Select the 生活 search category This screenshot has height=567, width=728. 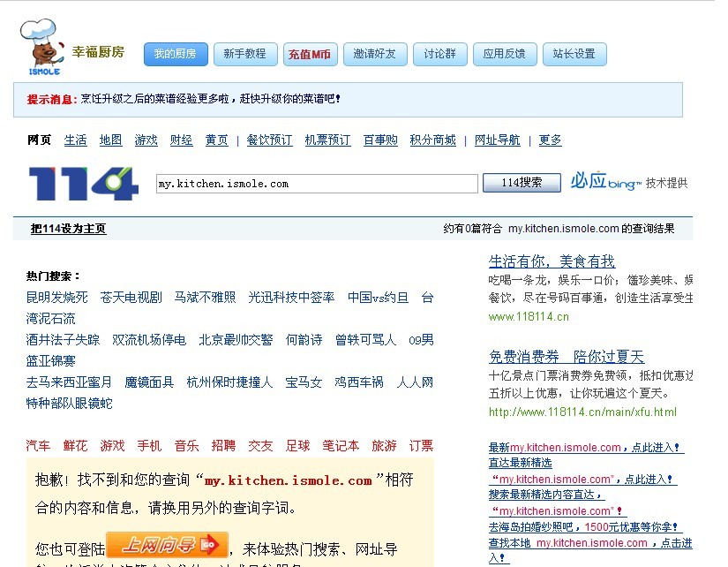point(75,140)
